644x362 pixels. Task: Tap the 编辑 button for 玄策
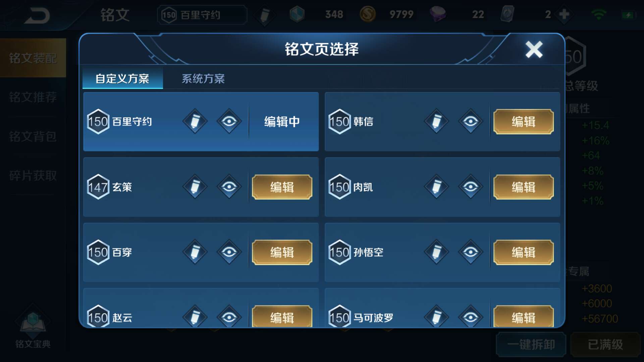click(x=282, y=187)
